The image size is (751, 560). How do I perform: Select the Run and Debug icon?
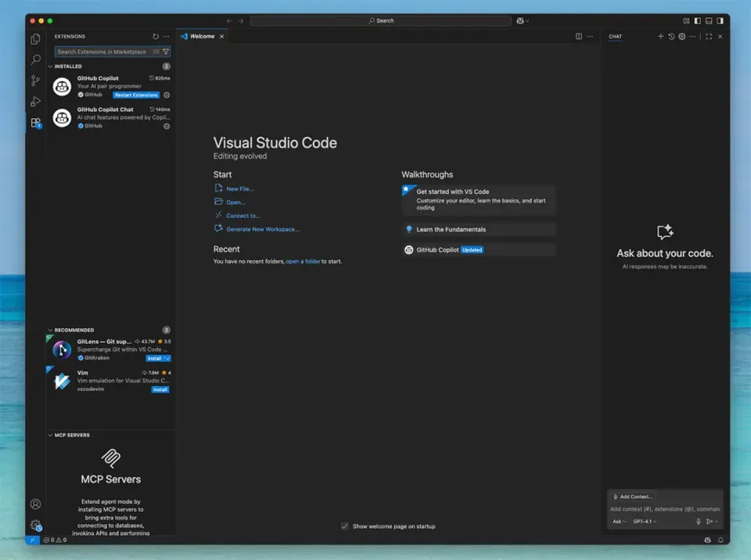pos(34,102)
